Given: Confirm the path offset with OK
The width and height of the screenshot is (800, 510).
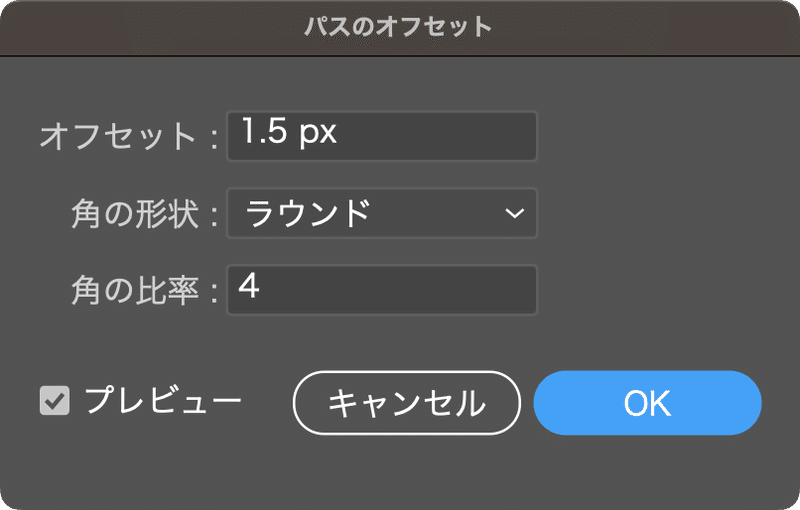Looking at the screenshot, I should [x=647, y=403].
